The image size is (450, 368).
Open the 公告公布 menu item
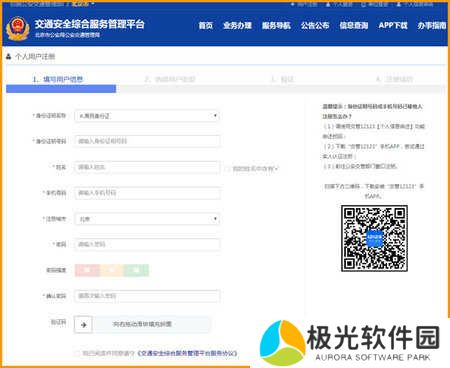point(315,26)
